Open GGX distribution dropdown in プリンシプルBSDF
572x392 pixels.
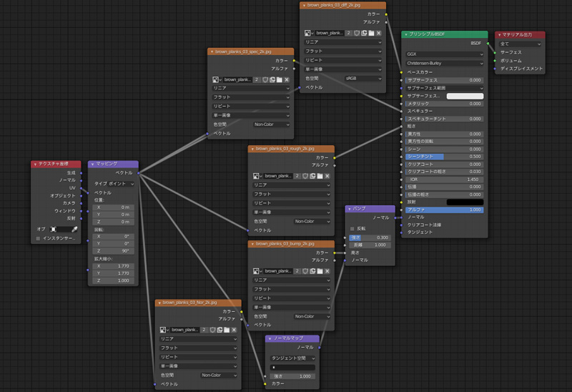click(444, 54)
